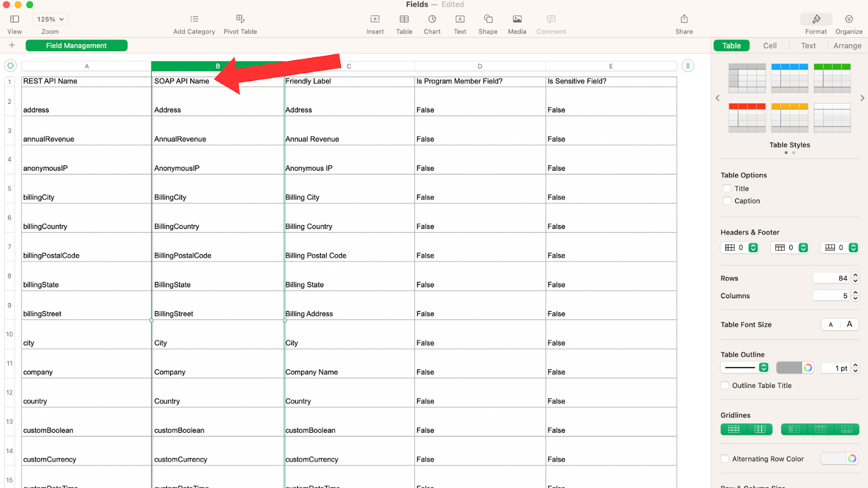
Task: Toggle header row gridlines button
Action: click(820, 429)
